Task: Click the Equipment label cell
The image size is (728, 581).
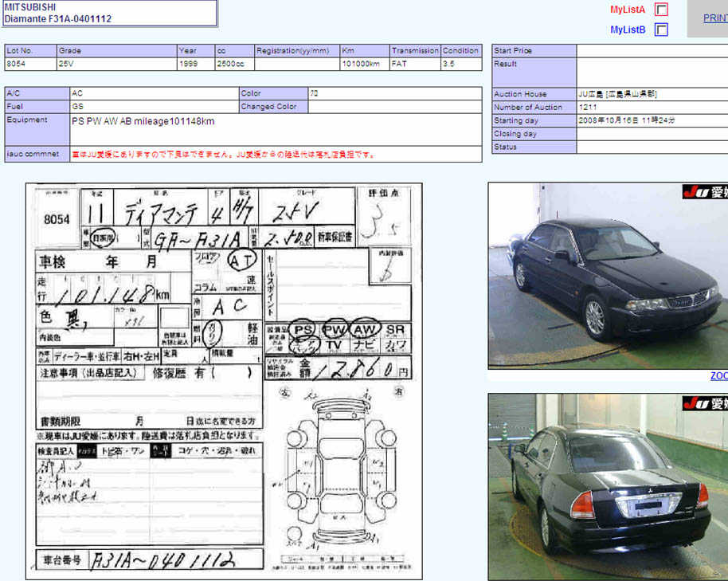Action: [37, 130]
